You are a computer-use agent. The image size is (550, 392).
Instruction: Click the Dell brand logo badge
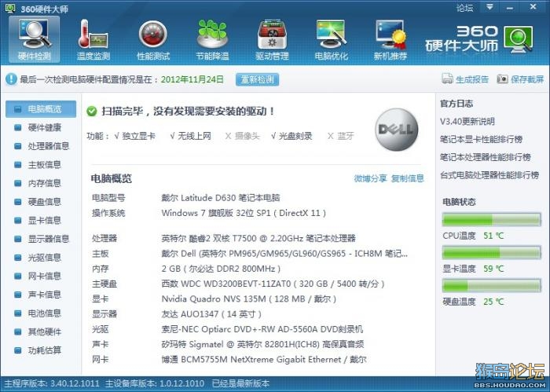396,129
